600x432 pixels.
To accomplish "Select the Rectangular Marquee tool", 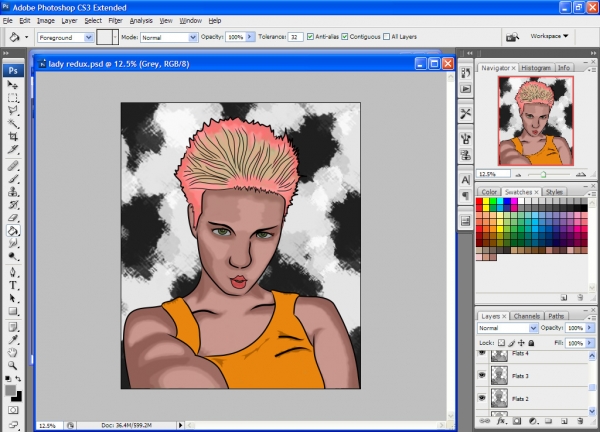I will [x=13, y=98].
